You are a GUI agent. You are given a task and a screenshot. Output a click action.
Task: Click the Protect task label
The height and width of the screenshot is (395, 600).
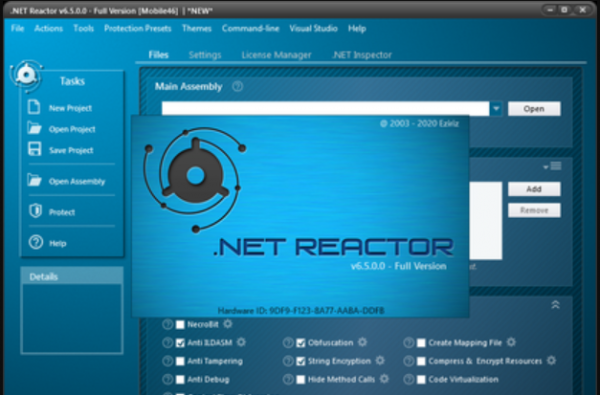click(62, 212)
